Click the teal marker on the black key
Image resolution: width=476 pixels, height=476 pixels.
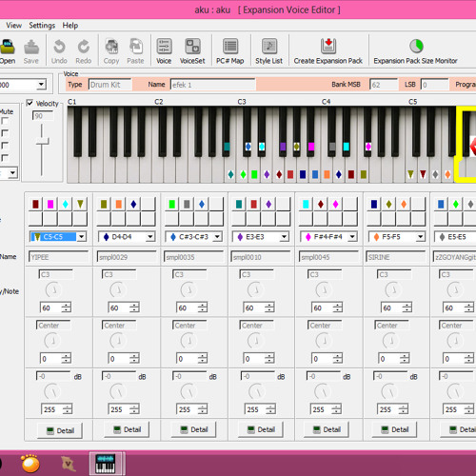tap(227, 147)
